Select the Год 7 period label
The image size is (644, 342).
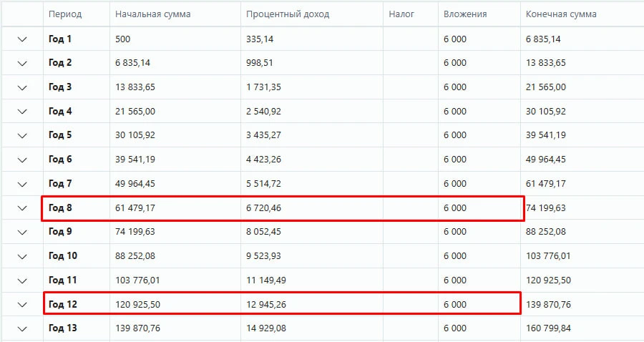point(60,184)
